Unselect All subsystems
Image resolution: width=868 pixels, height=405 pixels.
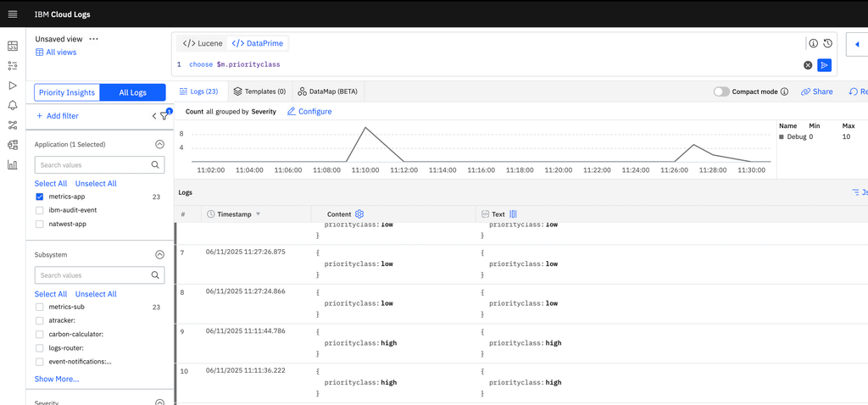96,294
